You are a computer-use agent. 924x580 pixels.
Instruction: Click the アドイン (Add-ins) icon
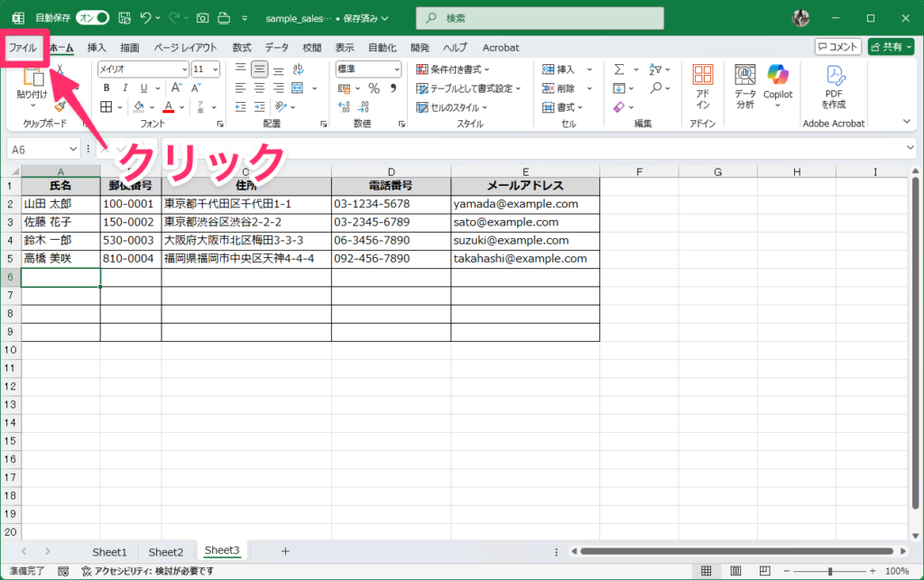tap(702, 87)
